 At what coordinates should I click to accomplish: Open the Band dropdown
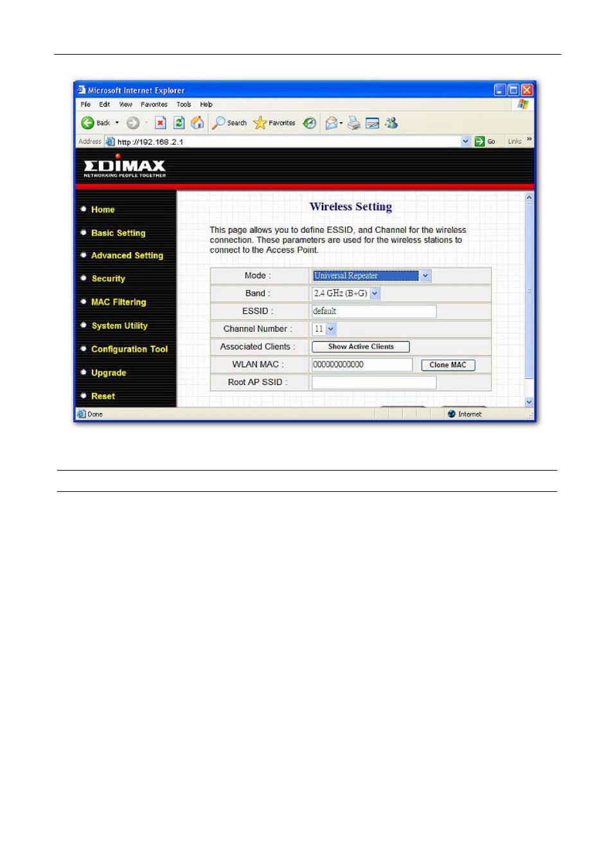coord(375,294)
